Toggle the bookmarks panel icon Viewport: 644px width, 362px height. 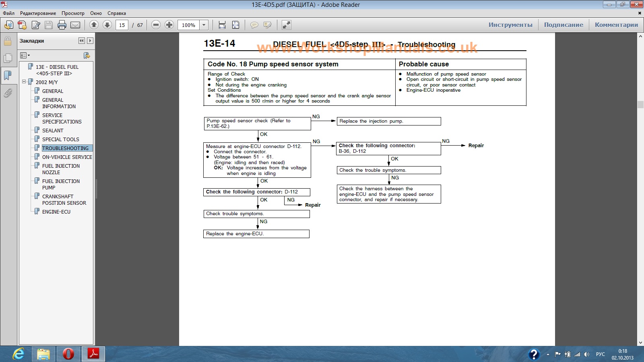pos(8,75)
